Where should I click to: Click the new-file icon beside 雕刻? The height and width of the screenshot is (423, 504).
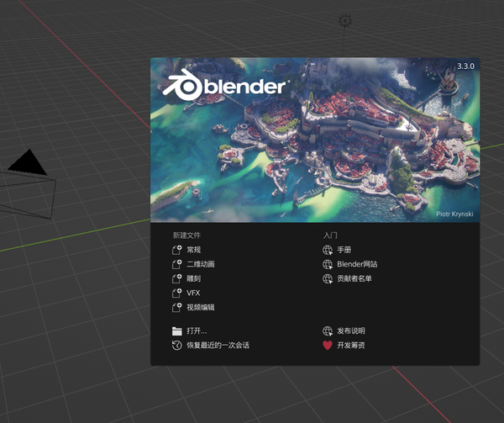176,278
